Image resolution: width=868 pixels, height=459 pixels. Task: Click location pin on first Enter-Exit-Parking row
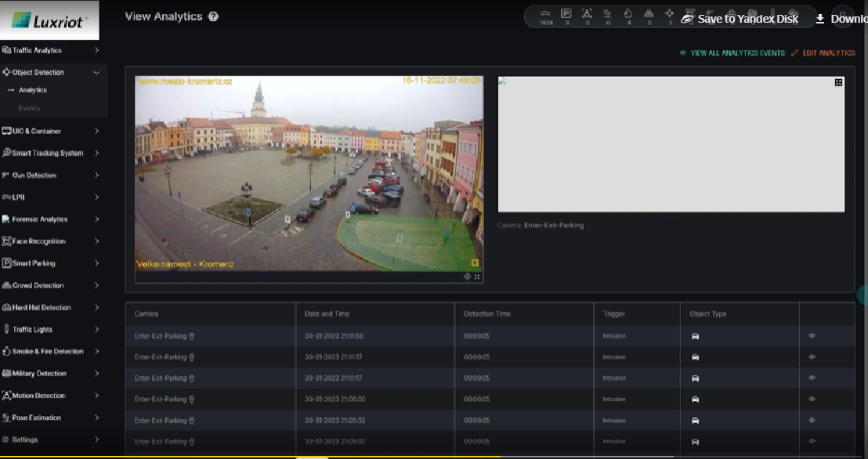coord(192,336)
